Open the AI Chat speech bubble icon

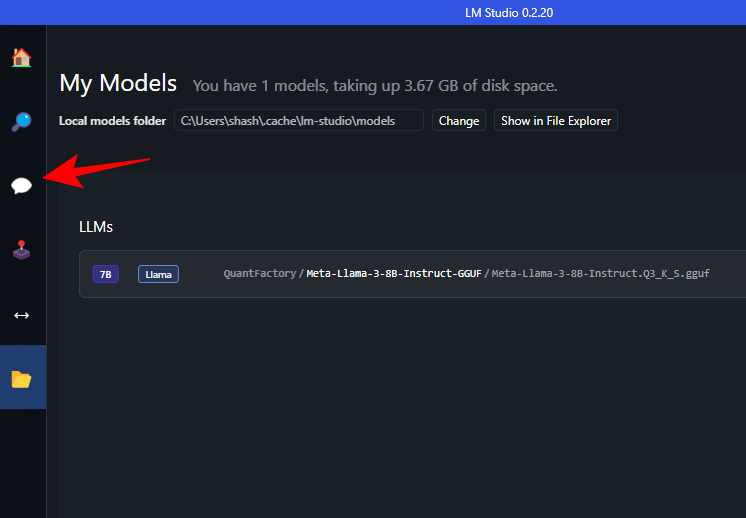(x=21, y=186)
